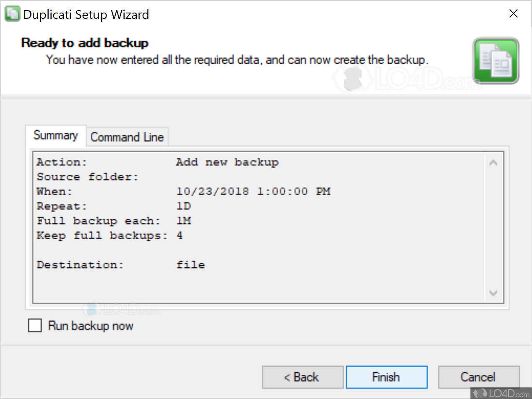532x399 pixels.
Task: Click the Ready to add backup heading
Action: coord(85,43)
